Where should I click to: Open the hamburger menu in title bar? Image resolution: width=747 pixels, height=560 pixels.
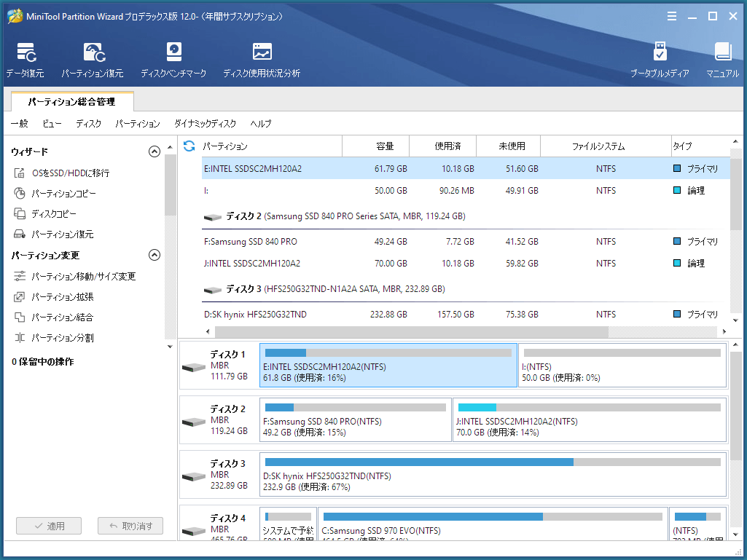point(672,16)
